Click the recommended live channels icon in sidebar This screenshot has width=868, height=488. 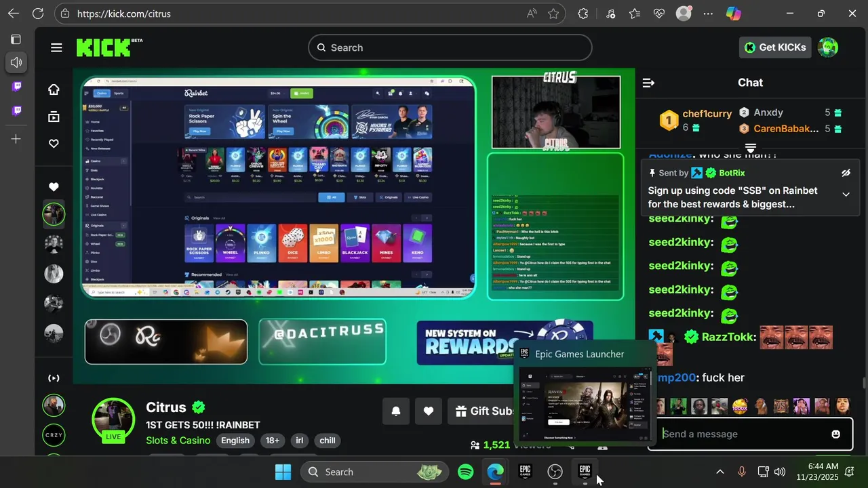point(54,378)
